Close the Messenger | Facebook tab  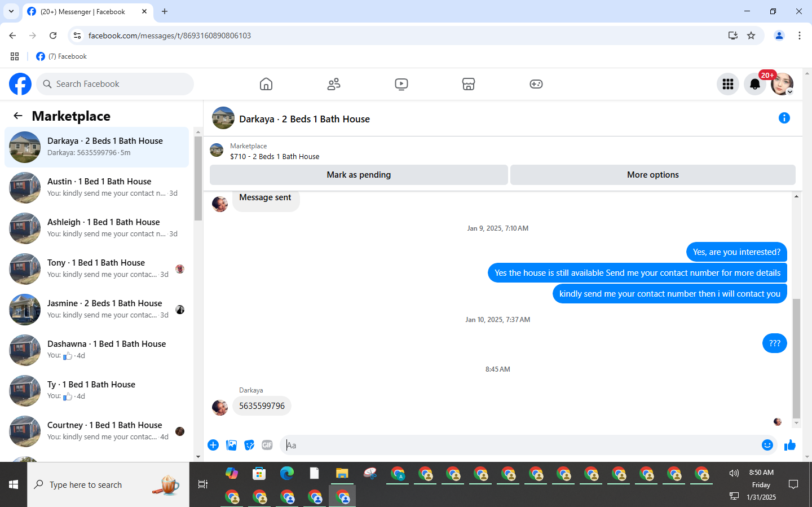click(144, 11)
